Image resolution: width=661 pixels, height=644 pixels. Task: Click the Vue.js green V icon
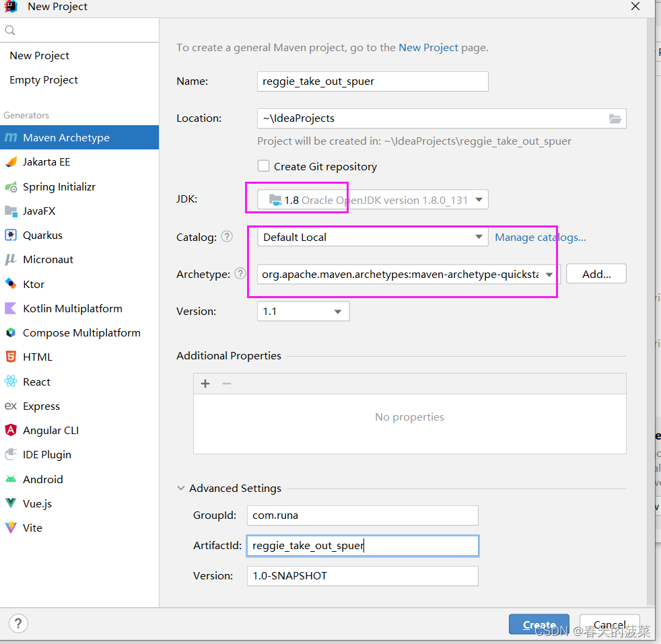point(11,503)
